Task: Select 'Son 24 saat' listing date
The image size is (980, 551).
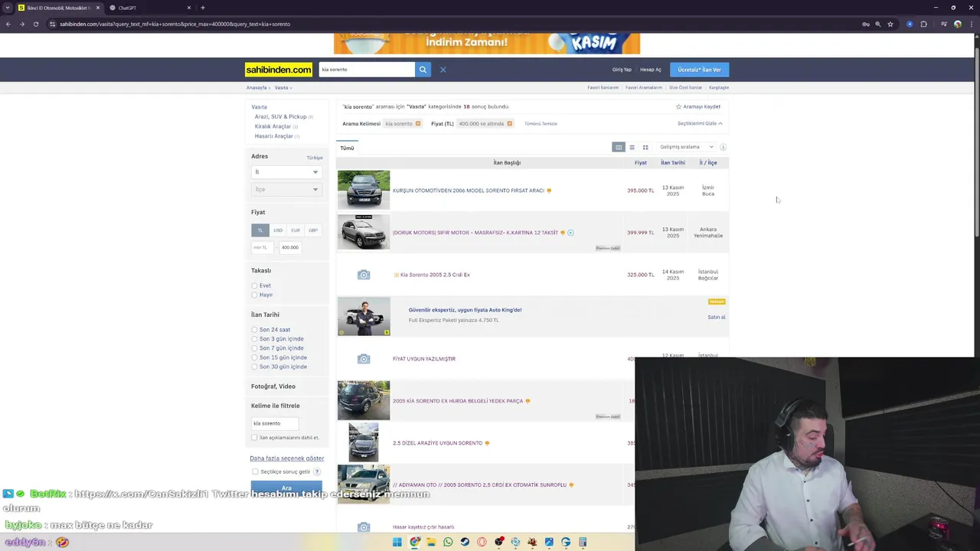Action: [254, 330]
